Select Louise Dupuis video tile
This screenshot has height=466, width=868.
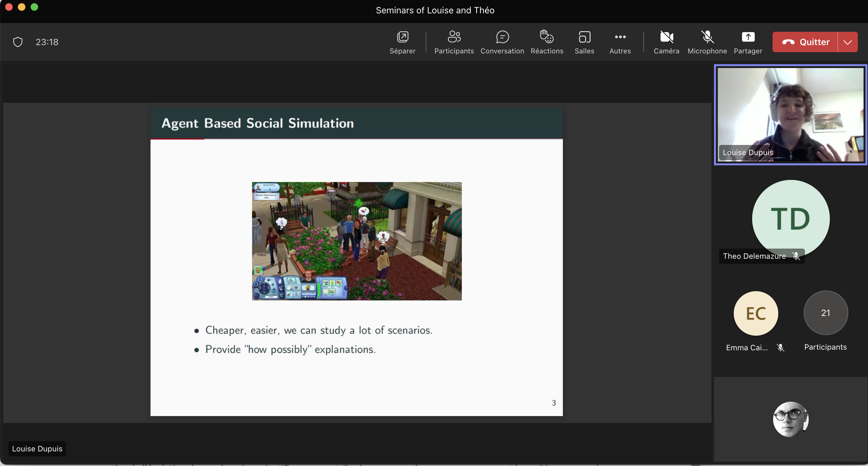(790, 114)
